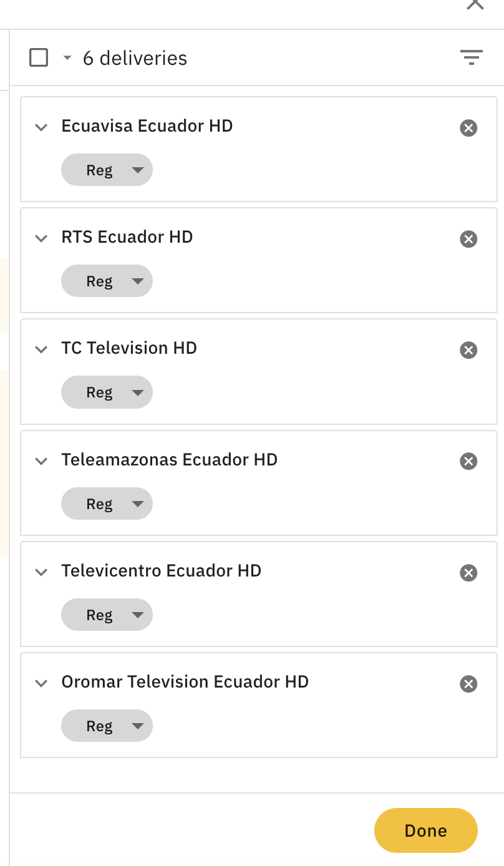504x866 pixels.
Task: Collapse the RTS Ecuador HD item
Action: pos(41,238)
